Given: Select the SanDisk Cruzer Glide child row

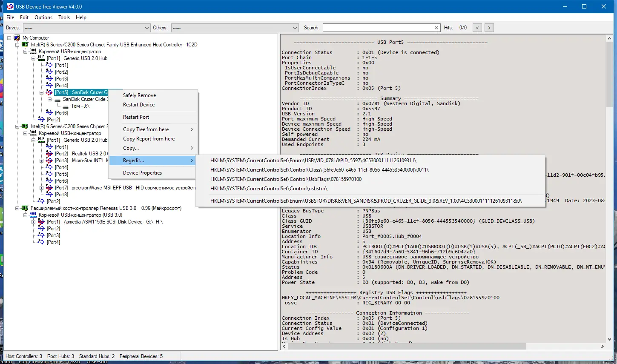Looking at the screenshot, I should [x=85, y=99].
